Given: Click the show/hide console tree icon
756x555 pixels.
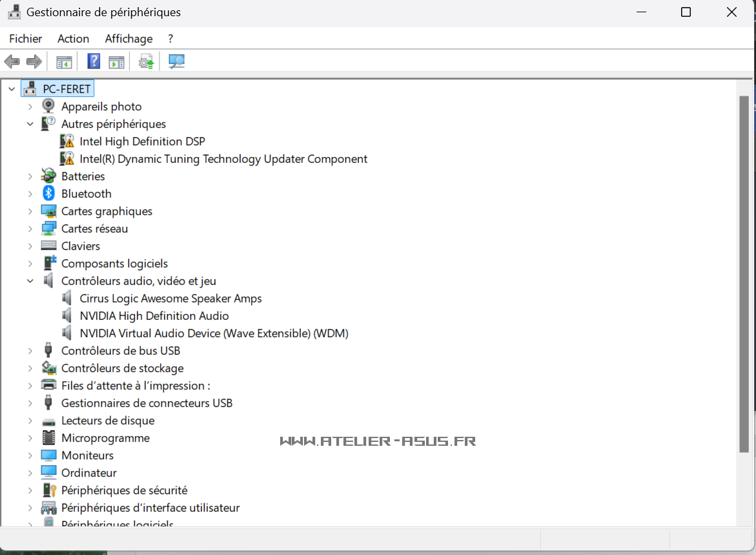Looking at the screenshot, I should (x=64, y=62).
